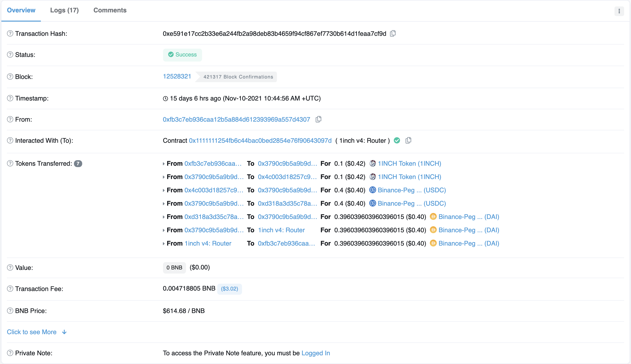
Task: Click the Logged In link
Action: (x=316, y=353)
